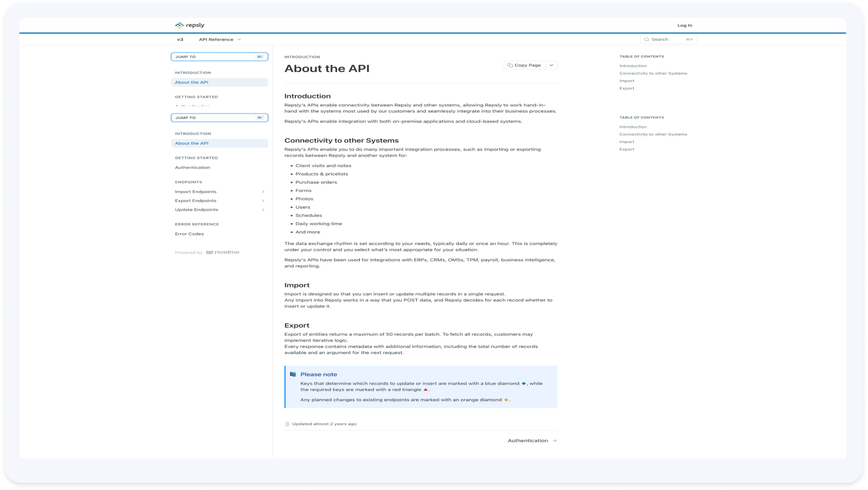Click the Log In link
The width and height of the screenshot is (868, 490).
[x=684, y=25]
